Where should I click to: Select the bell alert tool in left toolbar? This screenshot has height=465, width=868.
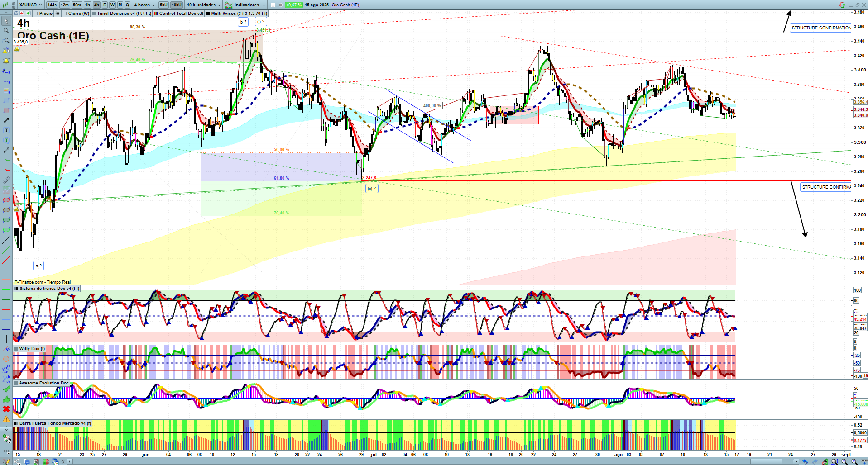[x=6, y=61]
